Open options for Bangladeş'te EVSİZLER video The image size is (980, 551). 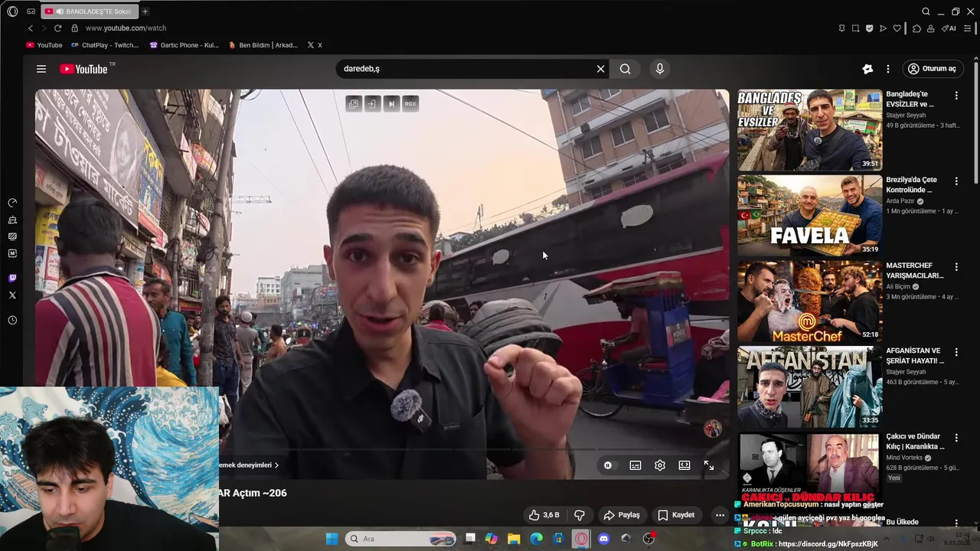point(956,96)
